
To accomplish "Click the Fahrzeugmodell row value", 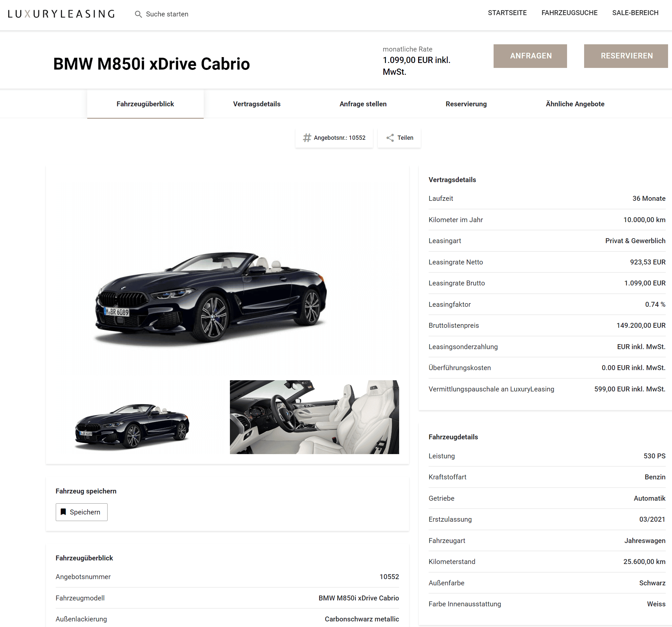I will [x=359, y=597].
